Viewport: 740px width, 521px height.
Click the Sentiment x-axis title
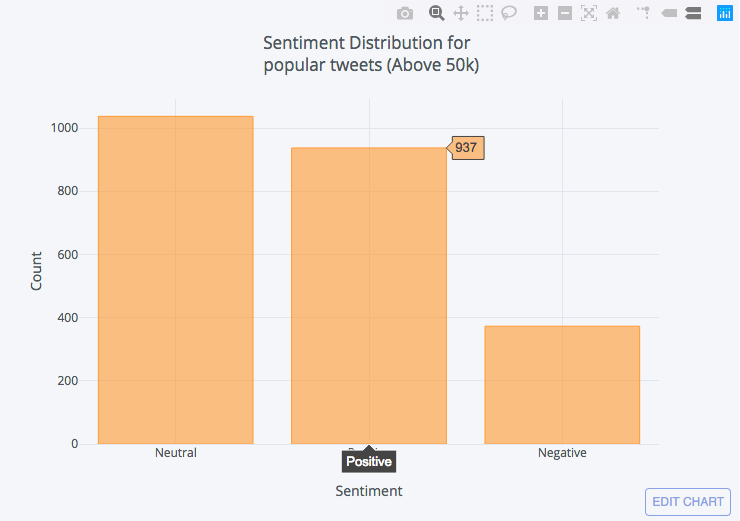(x=369, y=491)
